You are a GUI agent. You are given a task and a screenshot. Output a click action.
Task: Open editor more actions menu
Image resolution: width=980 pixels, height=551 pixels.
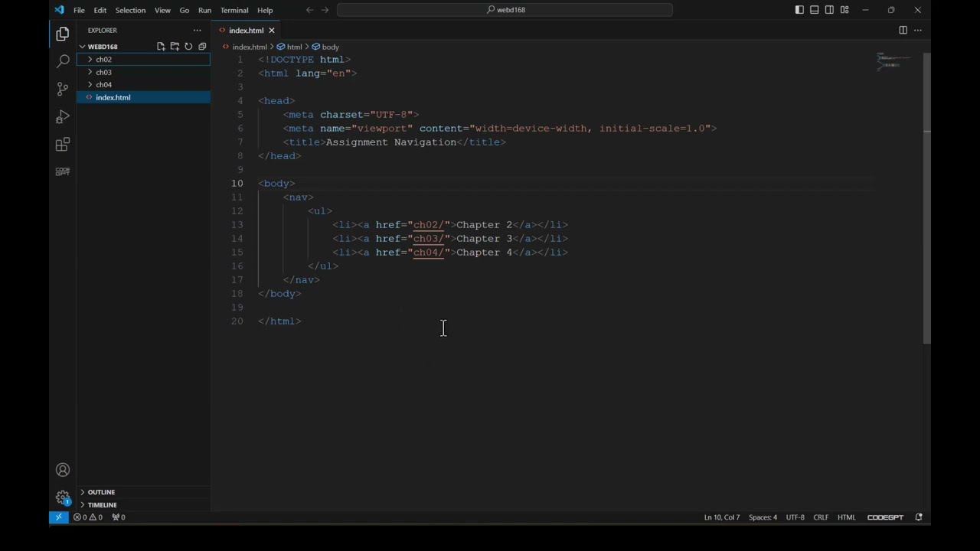(918, 31)
